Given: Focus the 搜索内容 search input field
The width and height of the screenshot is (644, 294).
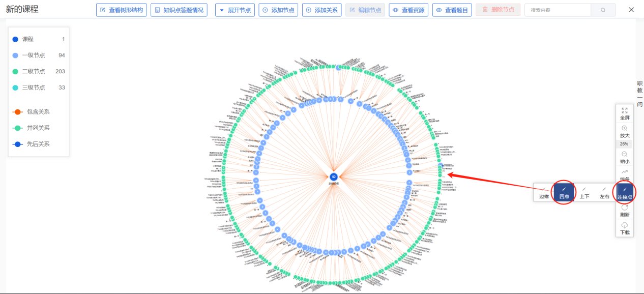Looking at the screenshot, I should 558,10.
